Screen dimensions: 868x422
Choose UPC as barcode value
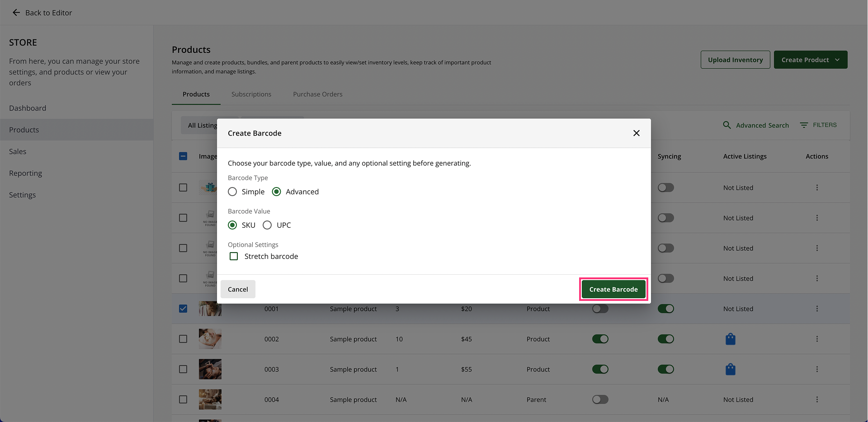point(267,225)
